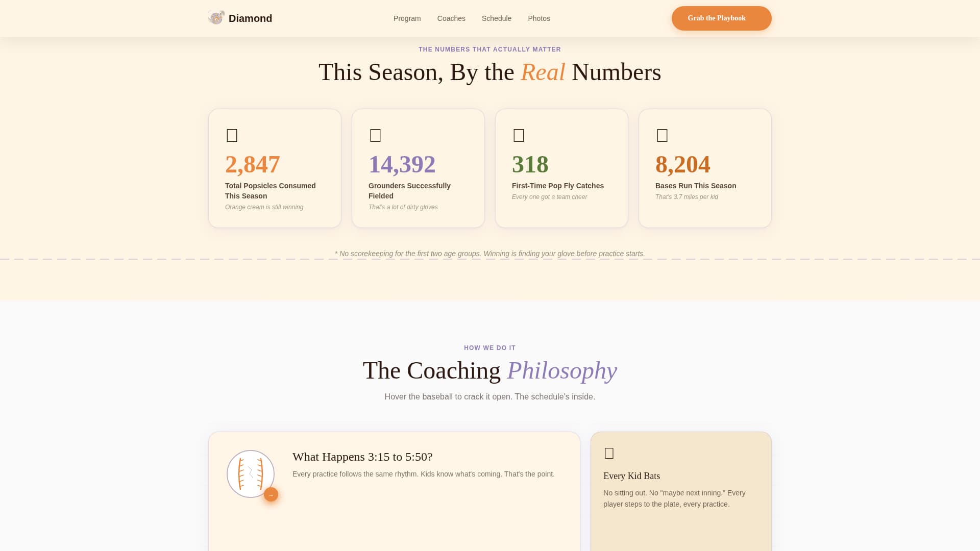This screenshot has height=551, width=980.
Task: Click the icon above Every Kid Bats
Action: (609, 453)
